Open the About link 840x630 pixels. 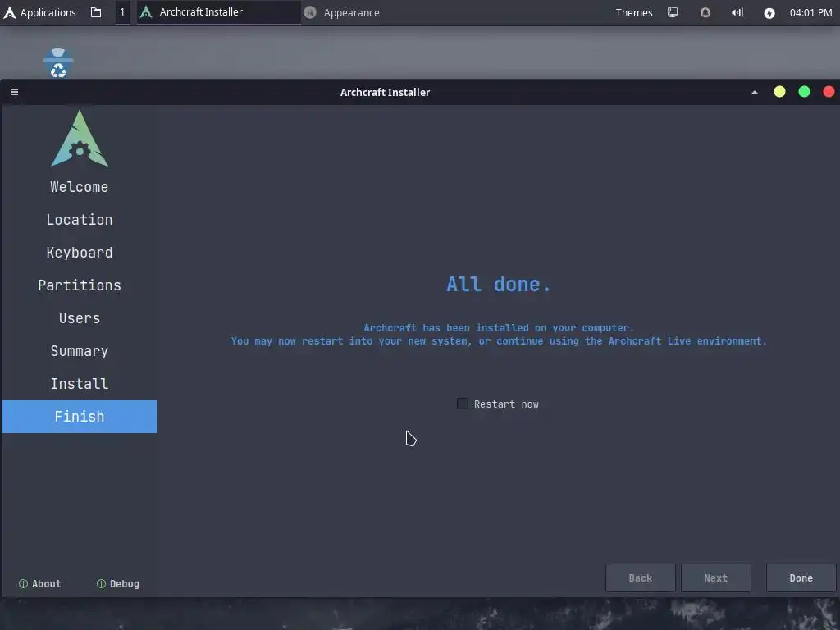pos(40,584)
